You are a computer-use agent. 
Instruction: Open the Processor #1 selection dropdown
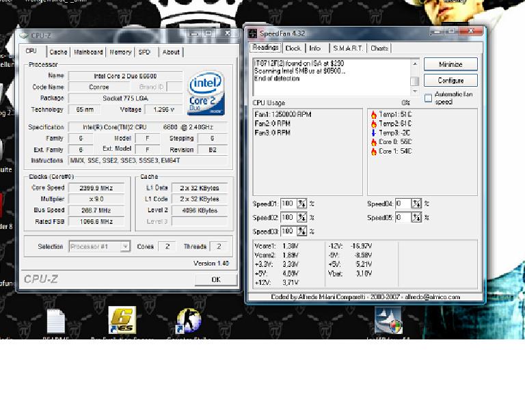pos(125,247)
